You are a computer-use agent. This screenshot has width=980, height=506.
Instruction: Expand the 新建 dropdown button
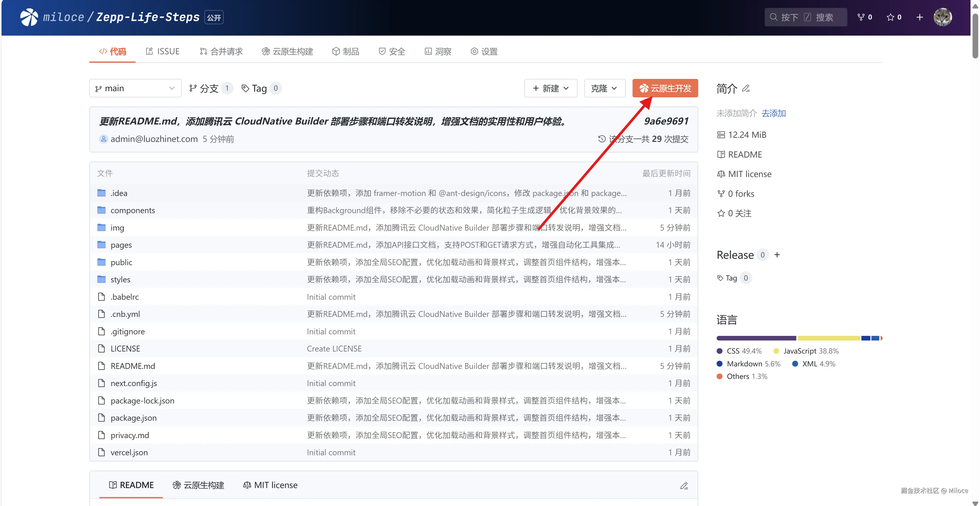coord(551,88)
